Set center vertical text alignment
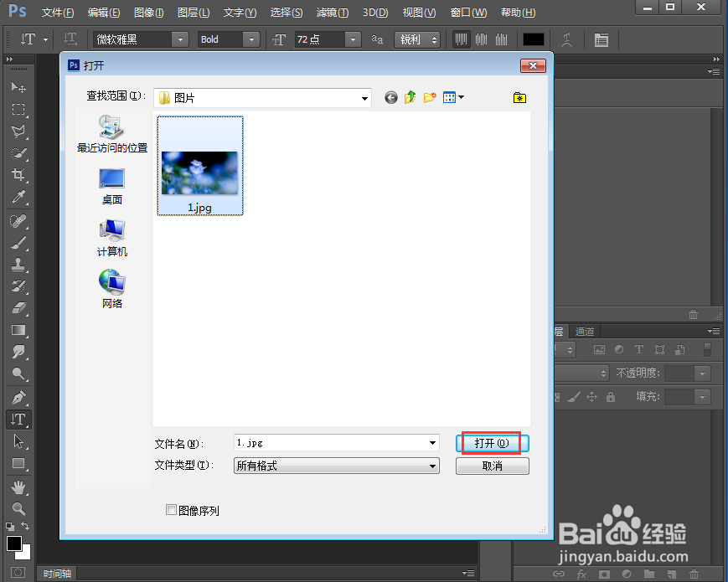The width and height of the screenshot is (728, 582). coord(482,39)
